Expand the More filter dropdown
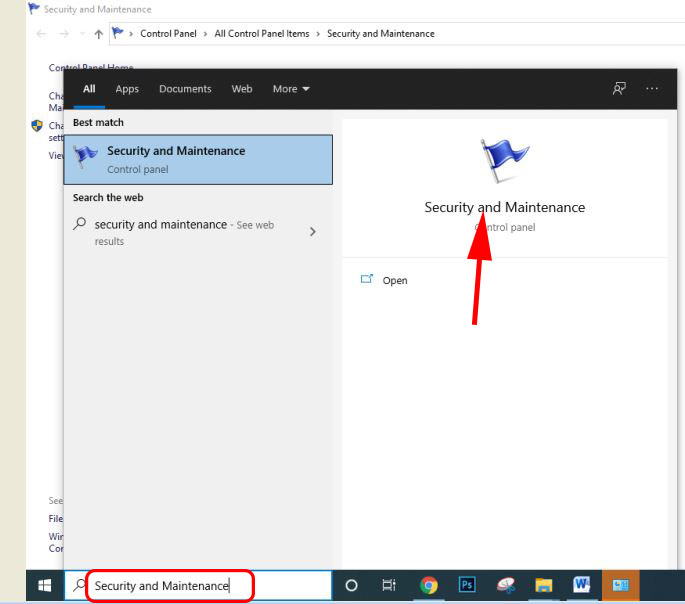The width and height of the screenshot is (685, 604). coord(291,89)
